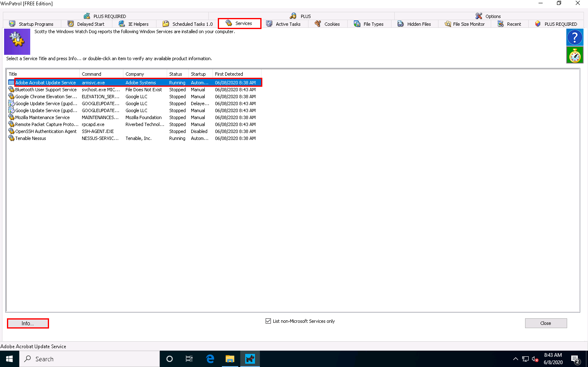Open the File Types tab
Screen dimensions: 588x367
pyautogui.click(x=369, y=24)
